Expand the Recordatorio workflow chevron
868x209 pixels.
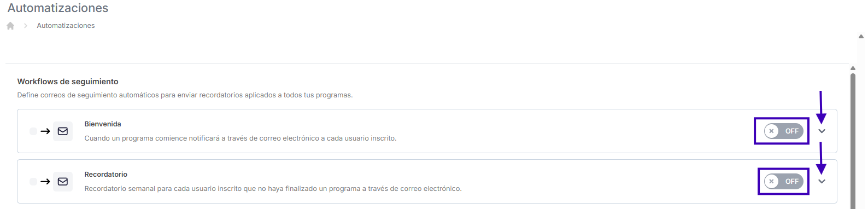click(x=822, y=182)
